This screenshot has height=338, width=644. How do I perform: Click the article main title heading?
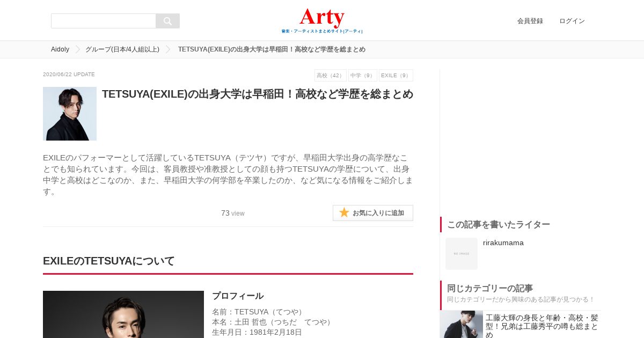click(258, 94)
